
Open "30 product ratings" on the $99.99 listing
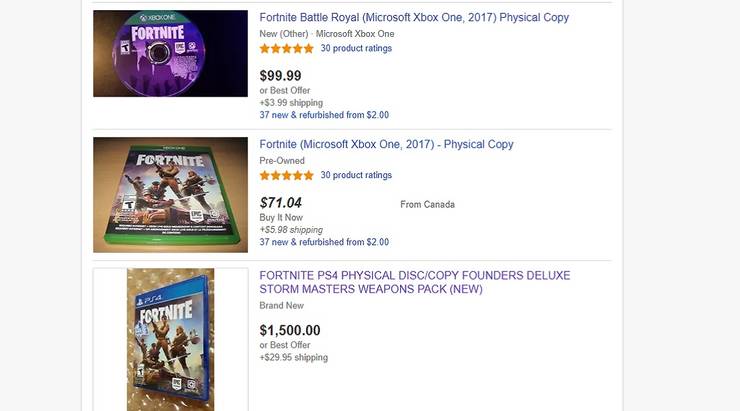[356, 48]
